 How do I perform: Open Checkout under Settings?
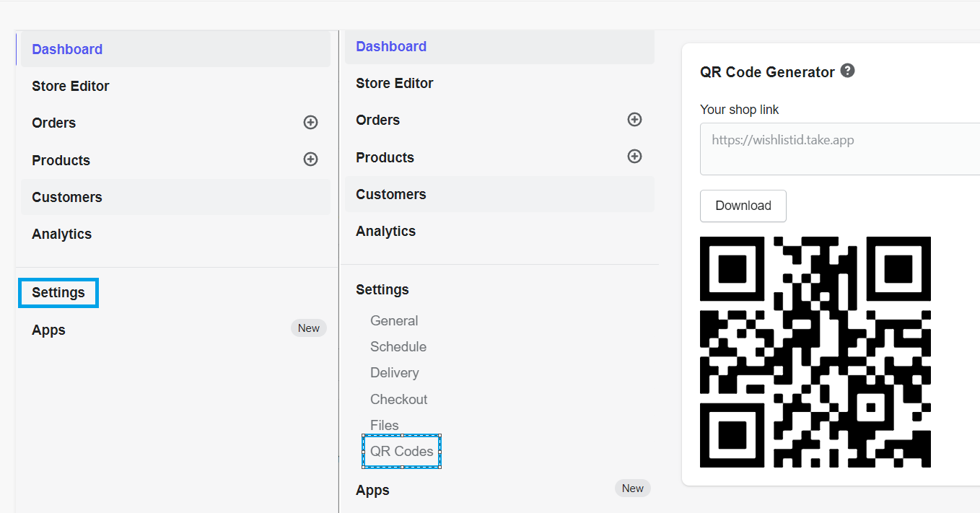[x=399, y=400]
